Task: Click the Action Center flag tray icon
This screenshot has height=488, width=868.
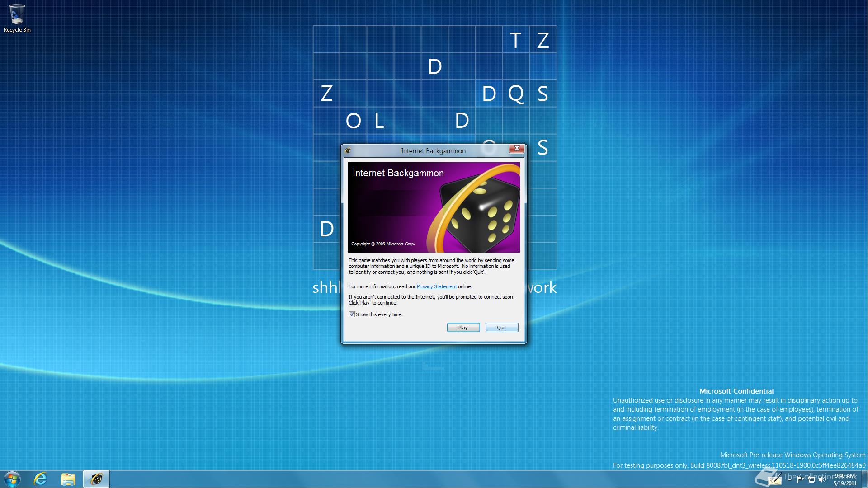Action: click(800, 479)
